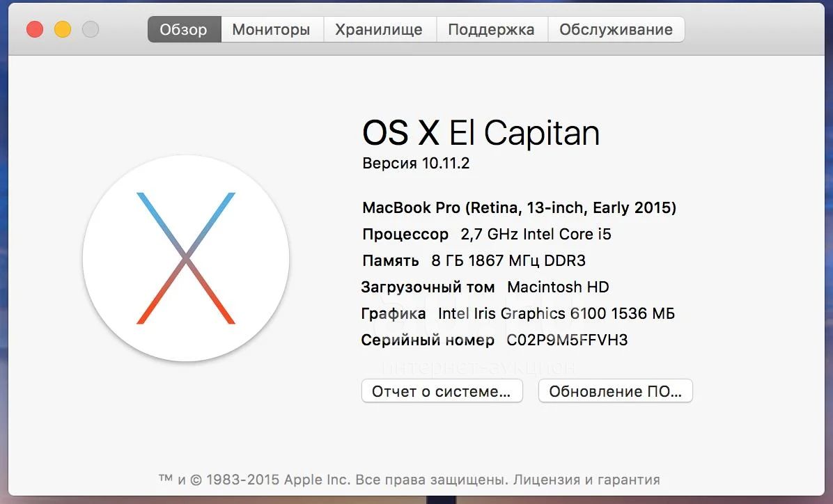Viewport: 833px width, 504px height.
Task: Click the Intel Iris Graphics 6100 line
Action: pyautogui.click(x=518, y=313)
